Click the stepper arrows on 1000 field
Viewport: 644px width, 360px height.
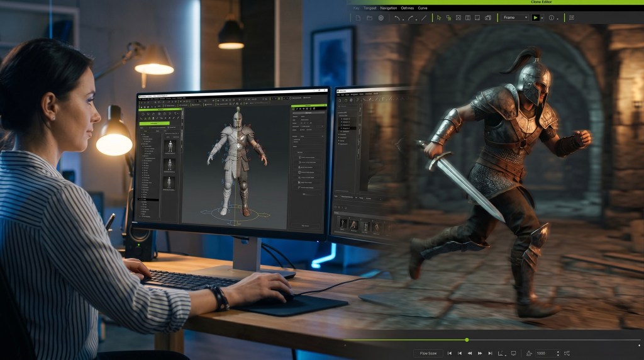click(558, 354)
